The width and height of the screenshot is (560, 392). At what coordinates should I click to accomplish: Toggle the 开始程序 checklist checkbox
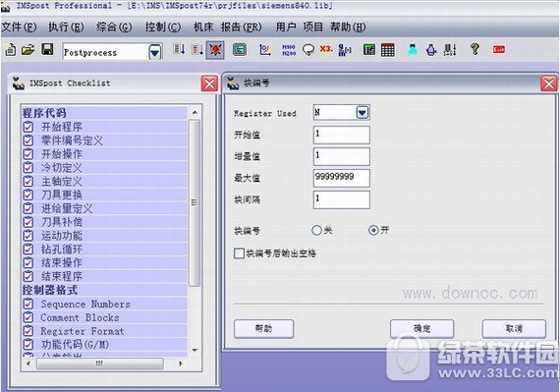pyautogui.click(x=28, y=127)
